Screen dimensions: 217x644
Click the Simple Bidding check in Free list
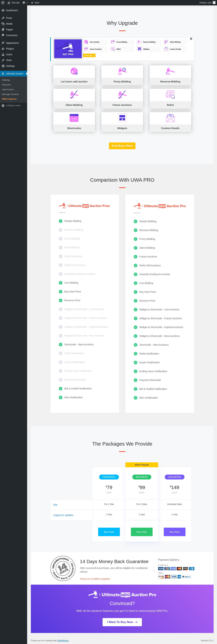(x=61, y=221)
